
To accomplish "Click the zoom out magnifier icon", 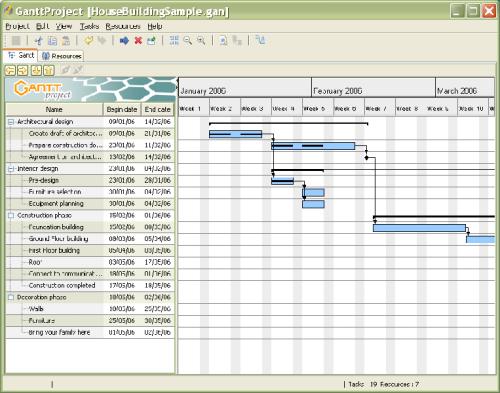I will click(x=188, y=41).
